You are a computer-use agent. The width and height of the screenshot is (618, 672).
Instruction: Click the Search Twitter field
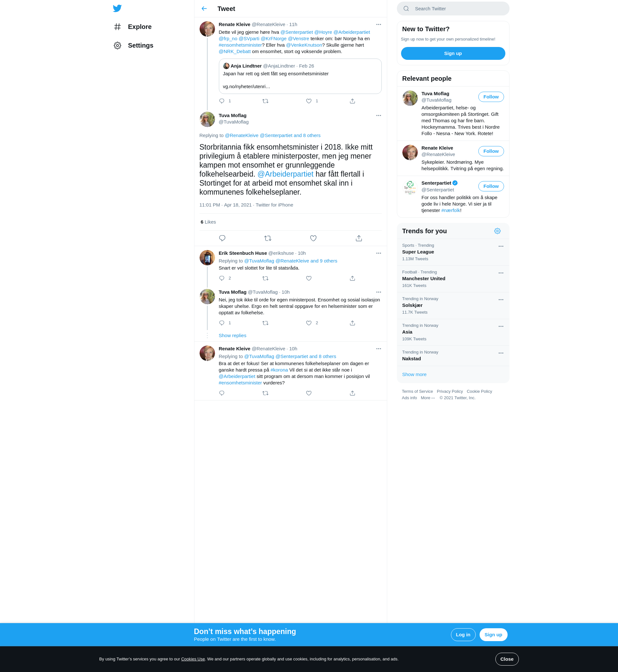pos(453,9)
